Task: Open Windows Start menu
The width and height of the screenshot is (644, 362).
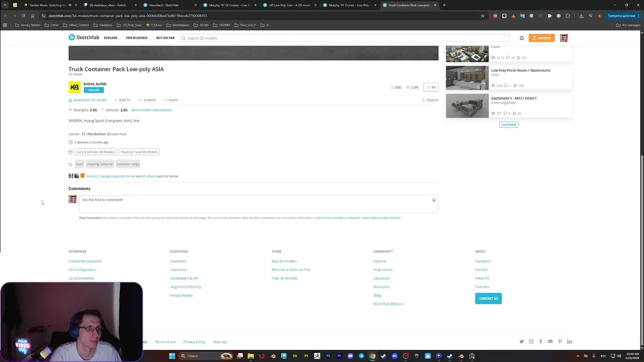Action: point(172,356)
